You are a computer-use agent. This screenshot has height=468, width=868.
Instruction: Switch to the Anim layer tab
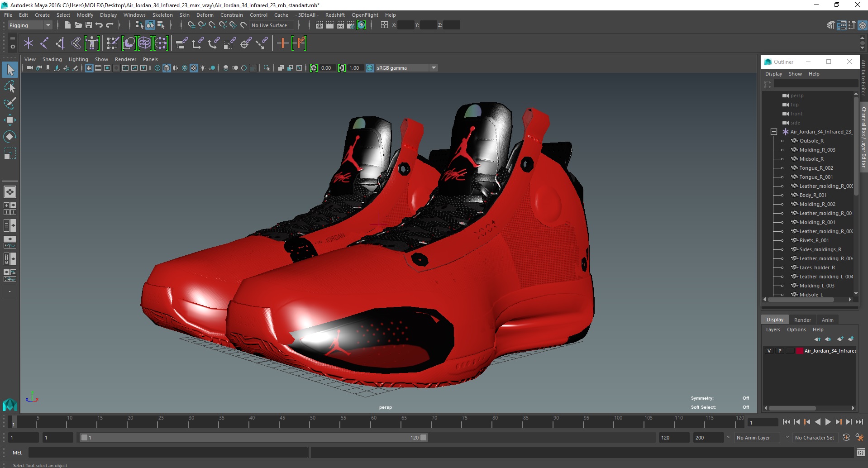[828, 320]
